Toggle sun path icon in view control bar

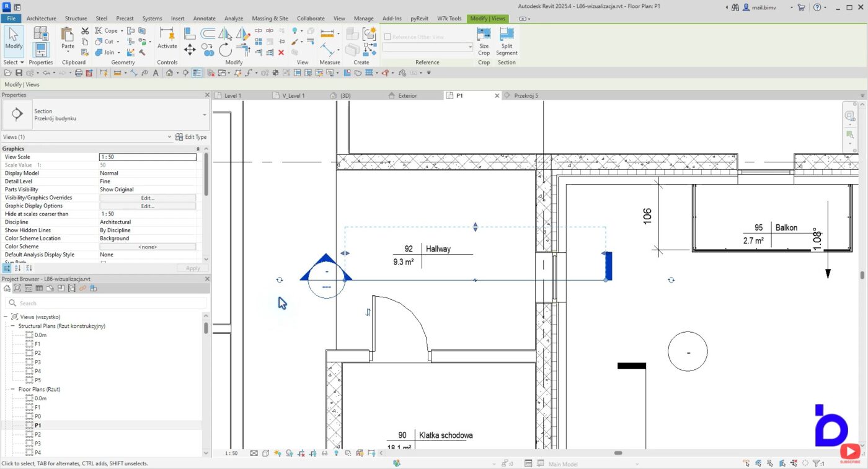[278, 454]
